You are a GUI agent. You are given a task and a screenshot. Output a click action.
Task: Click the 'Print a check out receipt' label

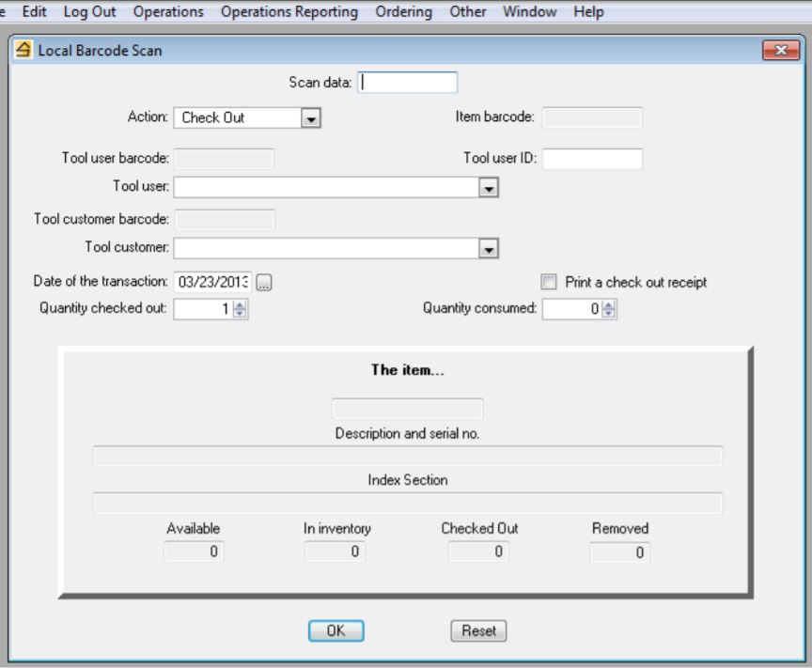pos(636,282)
